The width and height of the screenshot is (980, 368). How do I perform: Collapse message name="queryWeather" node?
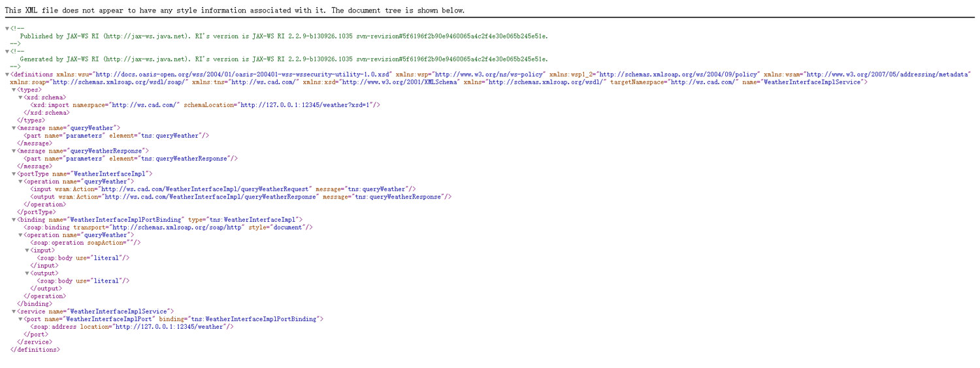pyautogui.click(x=14, y=128)
